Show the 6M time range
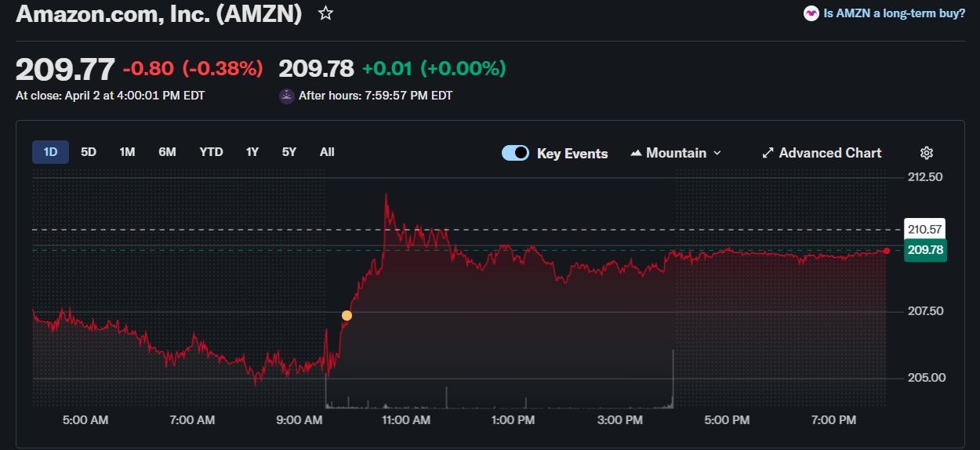 (x=167, y=152)
